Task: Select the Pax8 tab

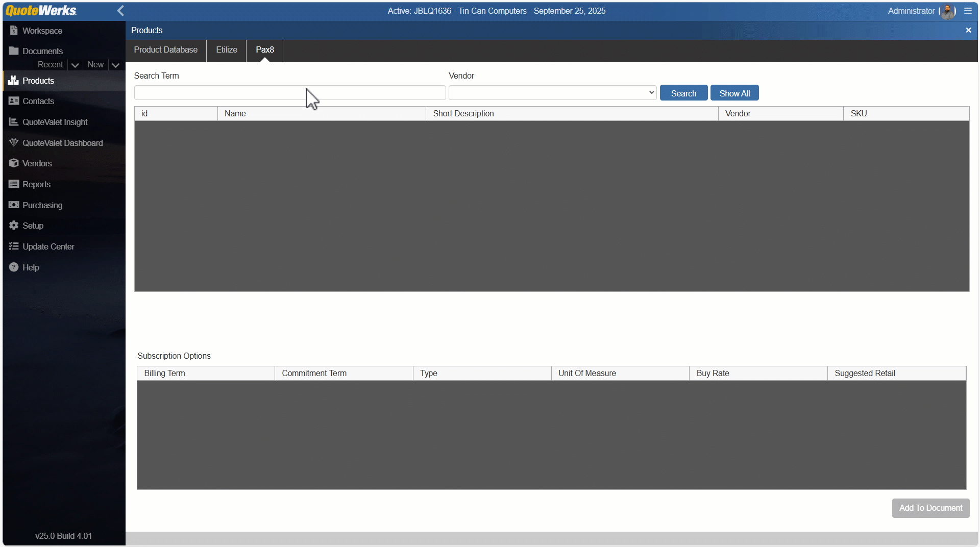Action: click(265, 50)
